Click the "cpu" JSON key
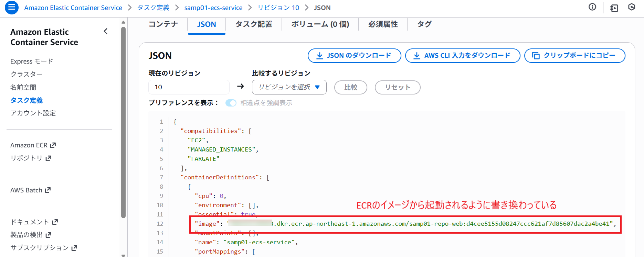The width and height of the screenshot is (644, 257). click(x=204, y=196)
